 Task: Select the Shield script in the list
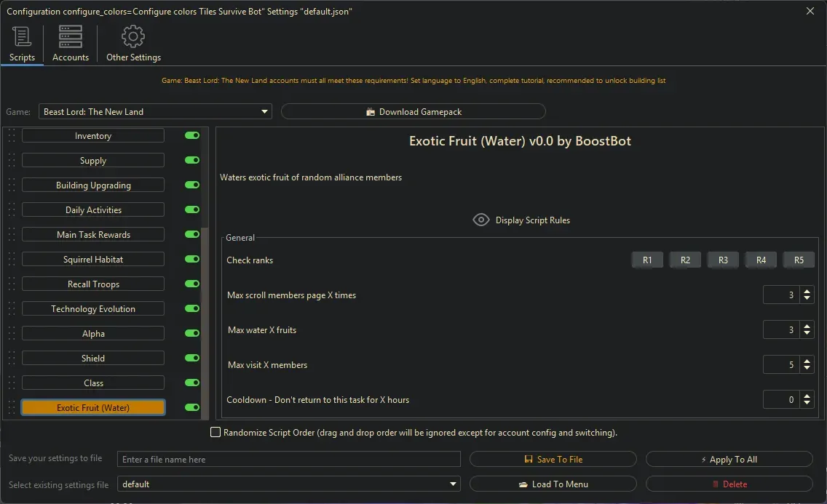[x=93, y=359]
